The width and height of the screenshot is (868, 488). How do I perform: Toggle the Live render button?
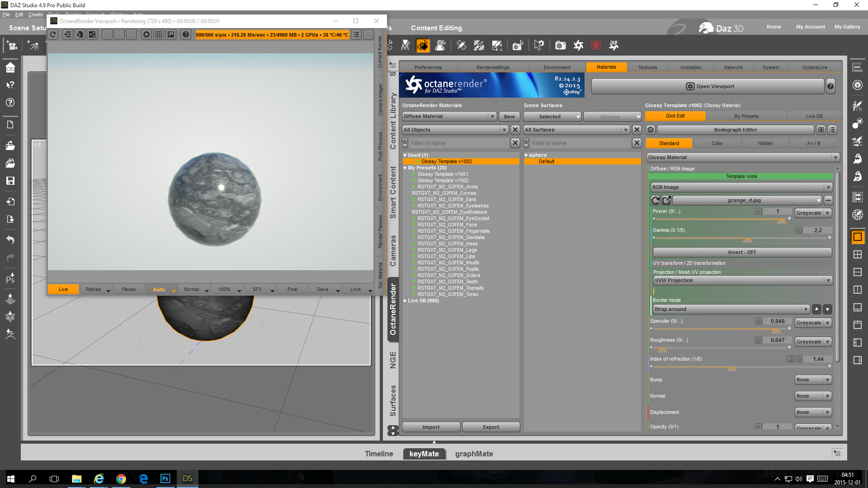coord(63,289)
